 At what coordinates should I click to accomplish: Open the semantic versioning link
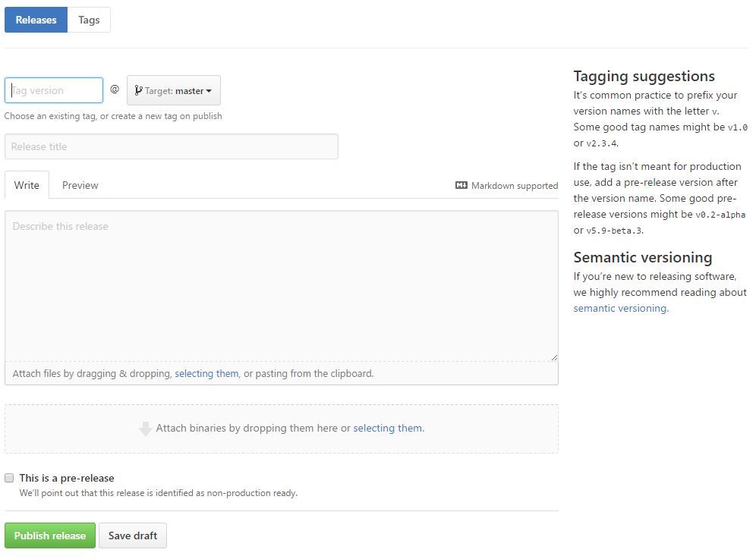point(620,309)
